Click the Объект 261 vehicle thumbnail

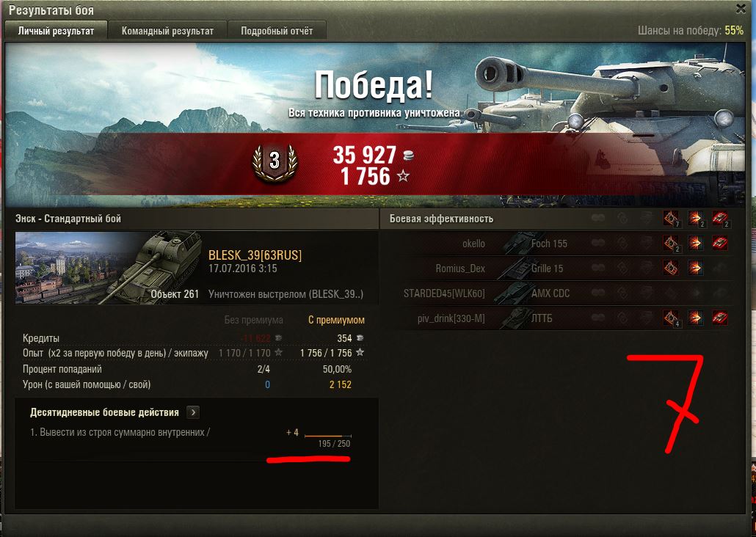(109, 268)
